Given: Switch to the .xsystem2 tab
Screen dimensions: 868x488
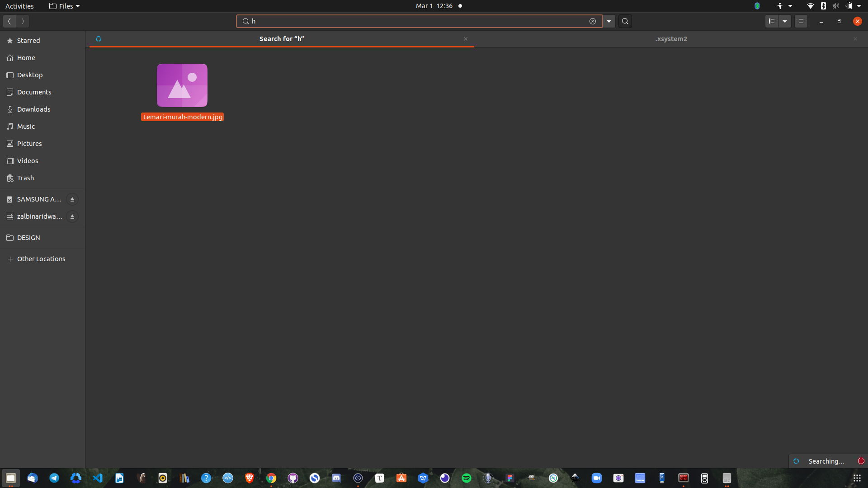Looking at the screenshot, I should pos(671,39).
